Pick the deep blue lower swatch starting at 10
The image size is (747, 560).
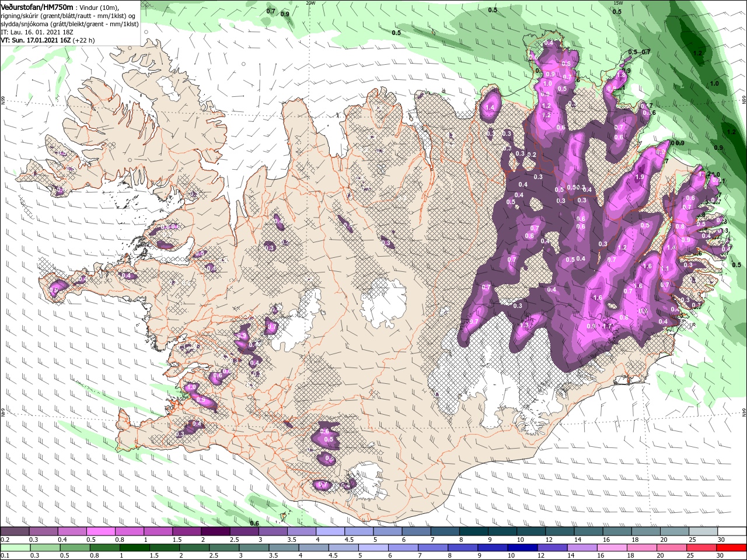tap(522, 548)
